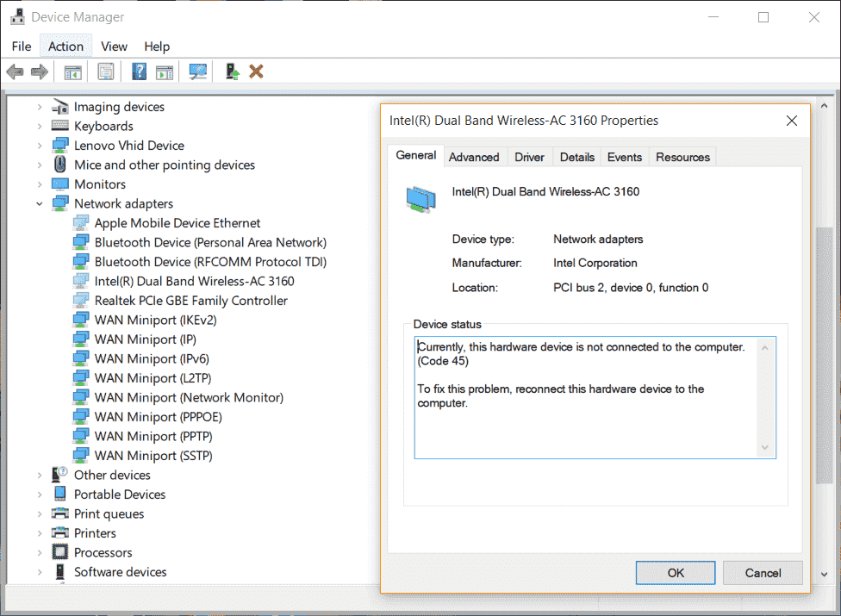Image resolution: width=841 pixels, height=616 pixels.
Task: Click the Back arrow toolbar icon
Action: pos(15,72)
